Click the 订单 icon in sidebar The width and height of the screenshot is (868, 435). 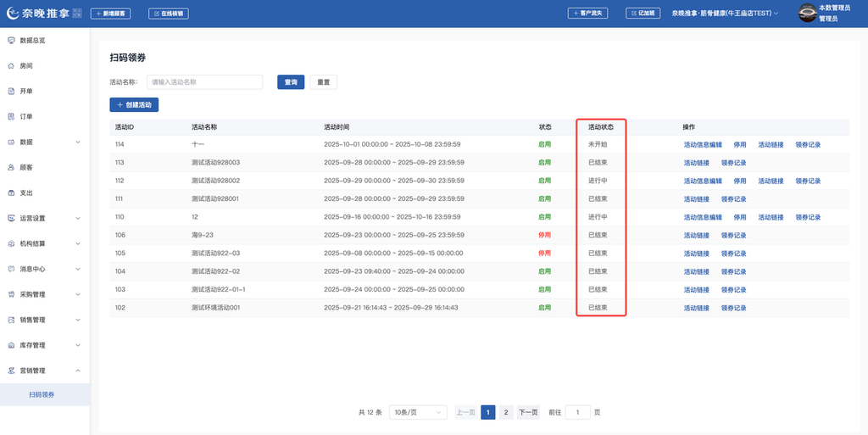(11, 116)
